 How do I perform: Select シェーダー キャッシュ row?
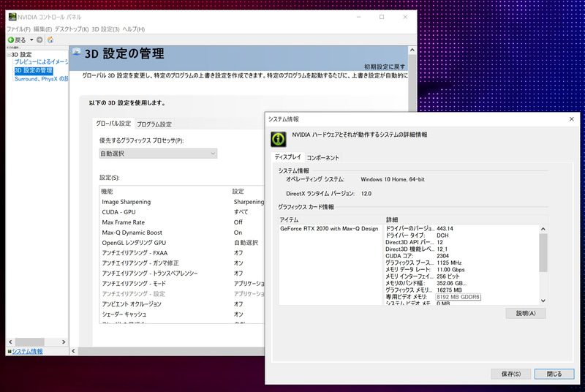[x=182, y=314]
